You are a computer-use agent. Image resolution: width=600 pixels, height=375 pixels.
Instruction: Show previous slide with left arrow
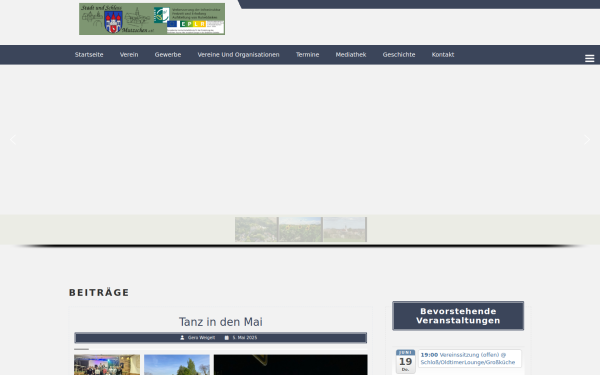point(13,140)
